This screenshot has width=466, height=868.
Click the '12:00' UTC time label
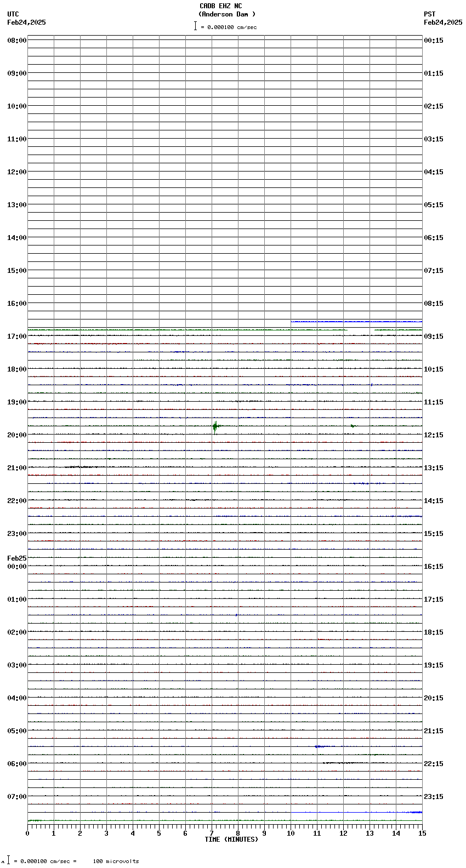16,172
